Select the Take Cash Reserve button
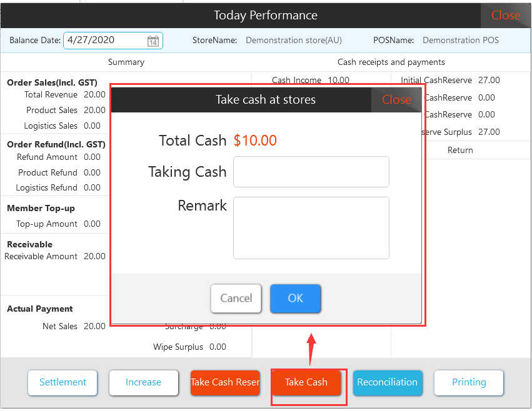The height and width of the screenshot is (411, 532). (x=225, y=382)
